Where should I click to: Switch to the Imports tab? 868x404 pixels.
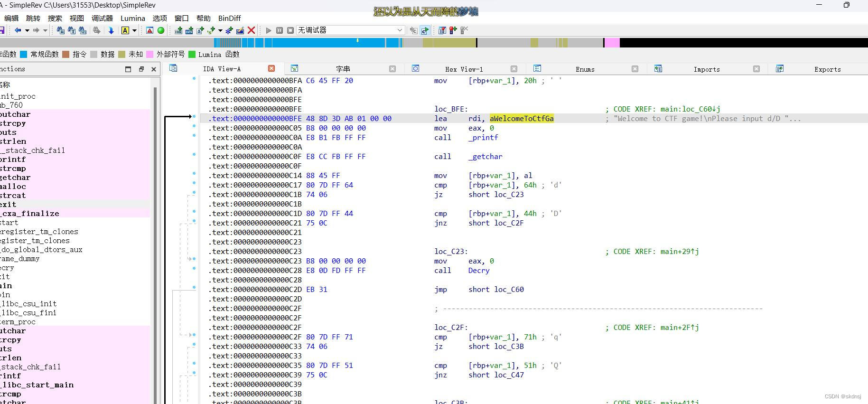707,69
